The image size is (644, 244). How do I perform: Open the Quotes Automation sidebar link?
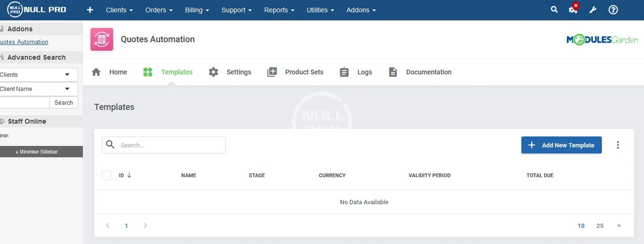pyautogui.click(x=24, y=42)
